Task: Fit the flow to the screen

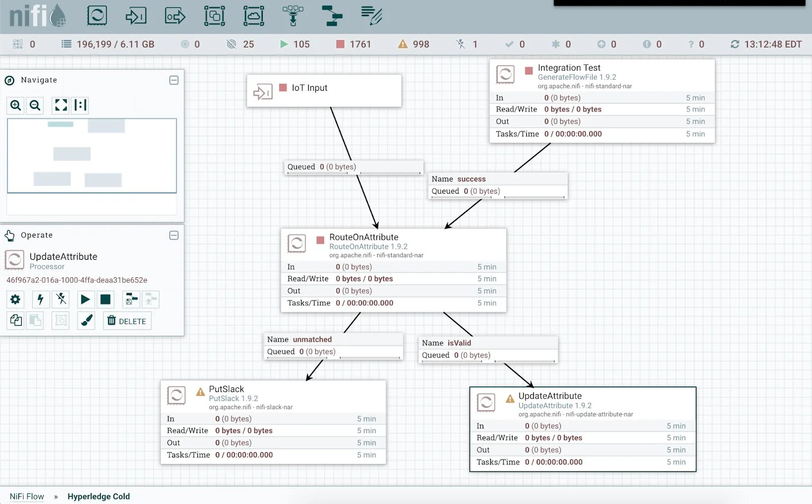Action: click(61, 105)
